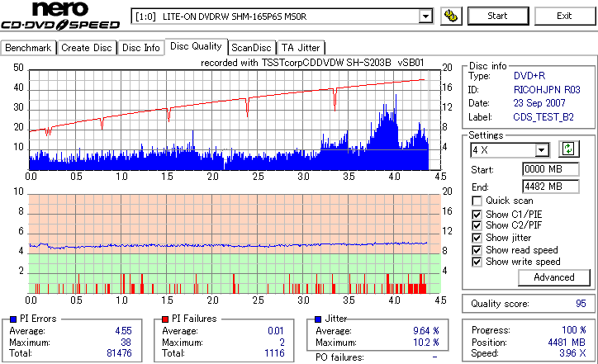Click the recorded with TSSTcorp caption
Image resolution: width=598 pixels, height=364 pixels.
[312, 63]
